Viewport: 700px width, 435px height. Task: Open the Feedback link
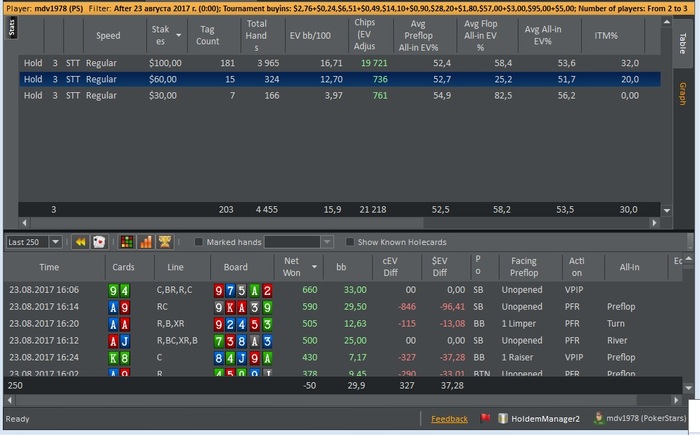449,419
